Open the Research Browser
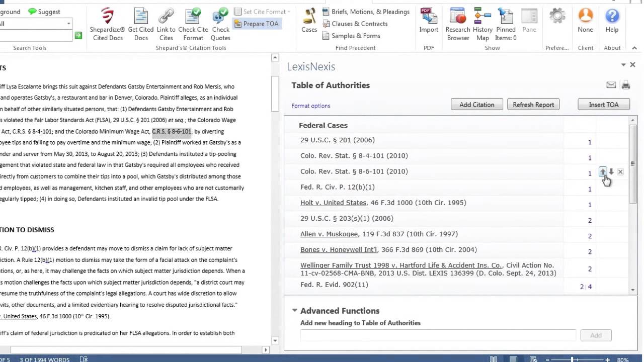Screen dimensions: 644x362 457,24
